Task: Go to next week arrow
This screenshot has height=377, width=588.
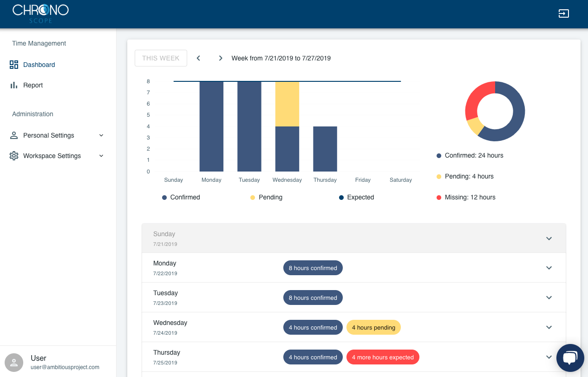Action: tap(221, 58)
